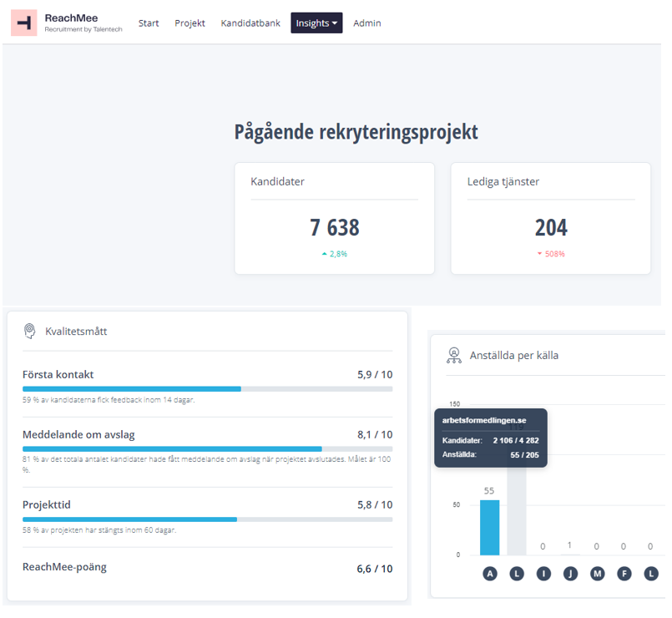Select the F source circle icon
The width and height of the screenshot is (672, 618).
624,574
